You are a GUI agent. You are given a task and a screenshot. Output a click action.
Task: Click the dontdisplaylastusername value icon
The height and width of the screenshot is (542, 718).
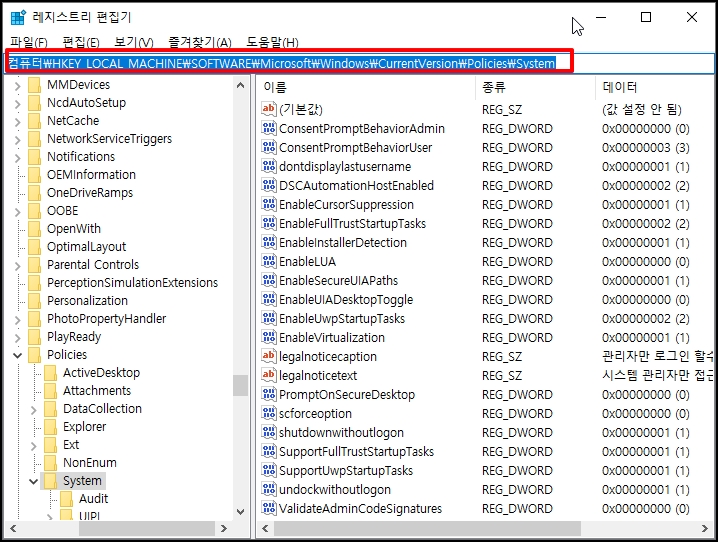pyautogui.click(x=269, y=166)
